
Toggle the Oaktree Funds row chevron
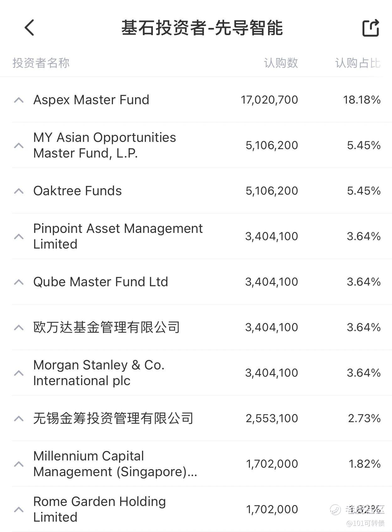click(19, 191)
